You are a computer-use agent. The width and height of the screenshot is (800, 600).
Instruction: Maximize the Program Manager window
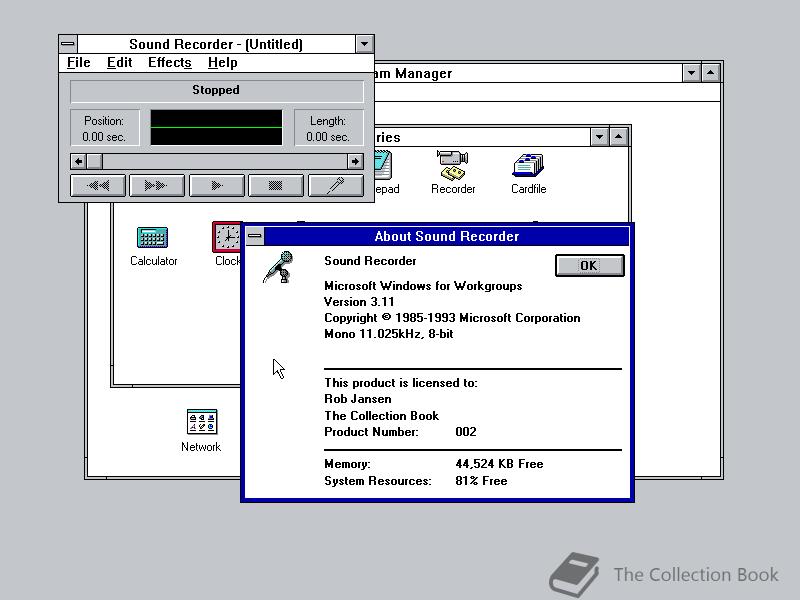pyautogui.click(x=711, y=73)
